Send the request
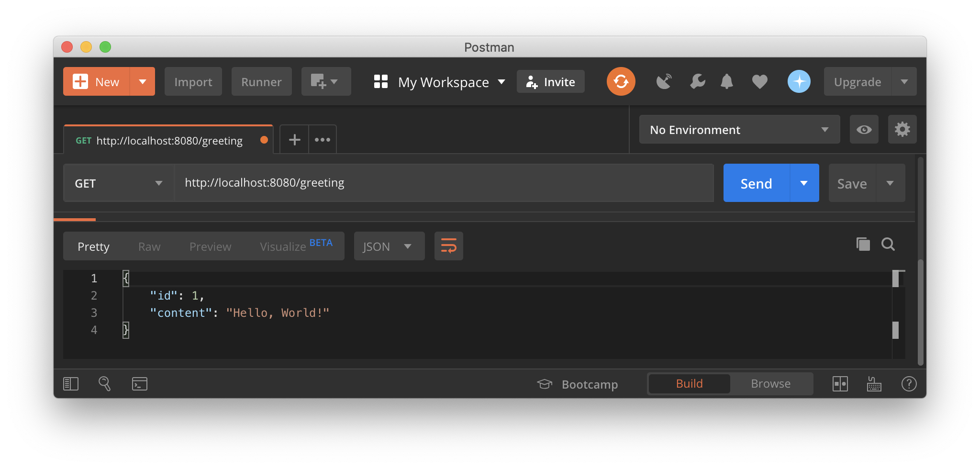980x469 pixels. (x=756, y=183)
